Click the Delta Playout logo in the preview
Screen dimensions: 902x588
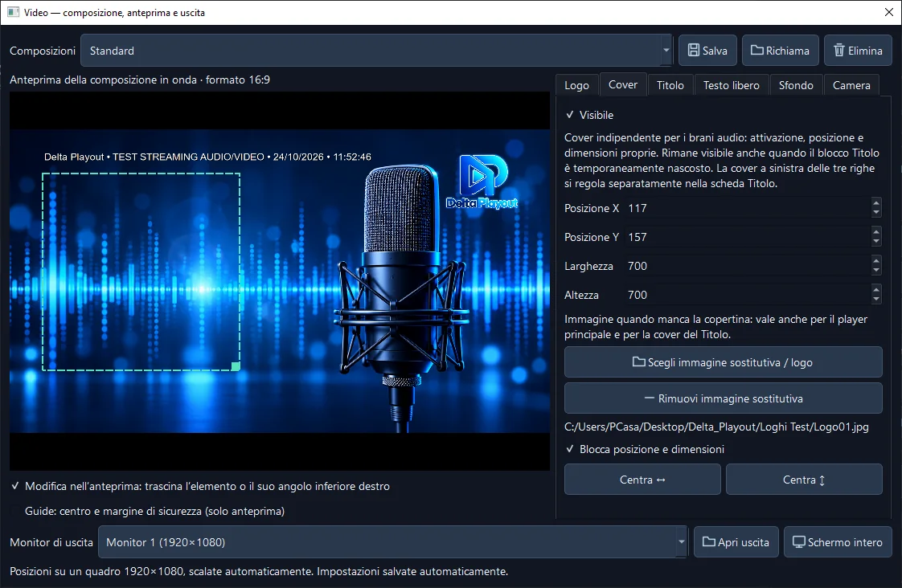(x=482, y=182)
